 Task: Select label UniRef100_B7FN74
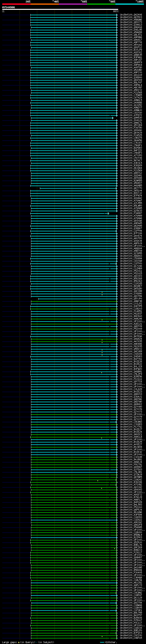pos(131,196)
